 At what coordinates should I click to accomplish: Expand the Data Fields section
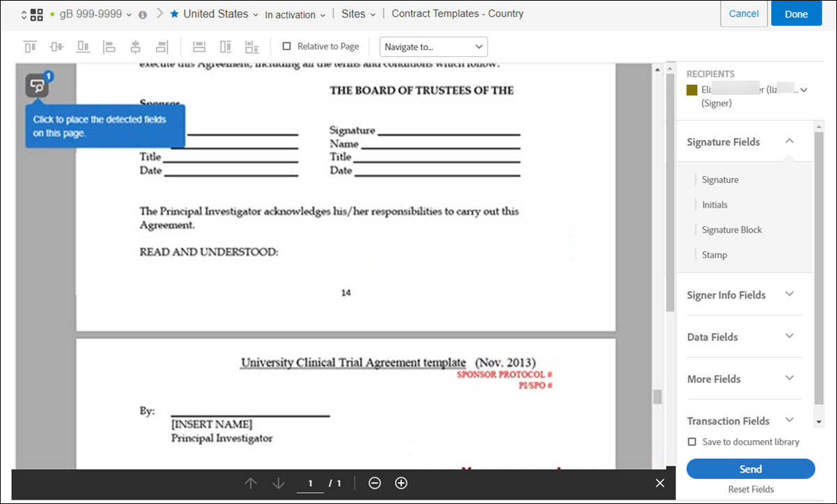789,336
